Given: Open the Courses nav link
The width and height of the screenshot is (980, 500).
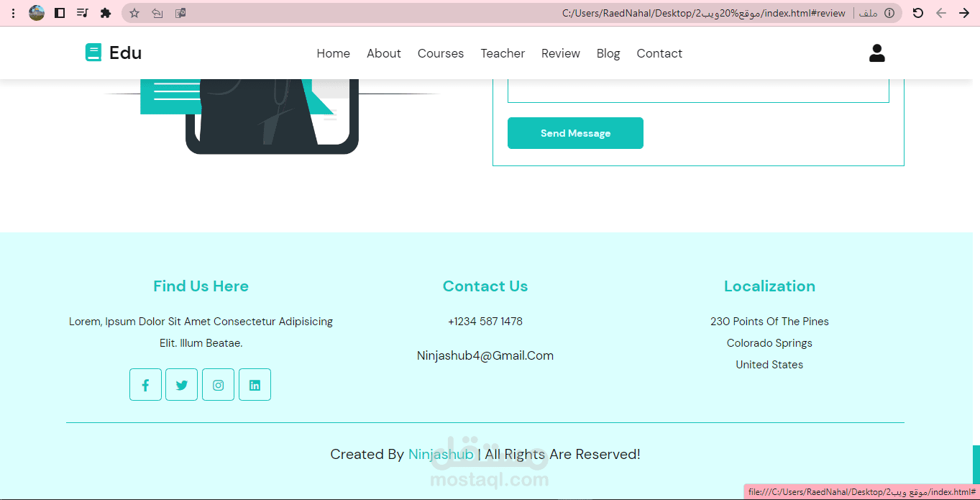Looking at the screenshot, I should [441, 53].
